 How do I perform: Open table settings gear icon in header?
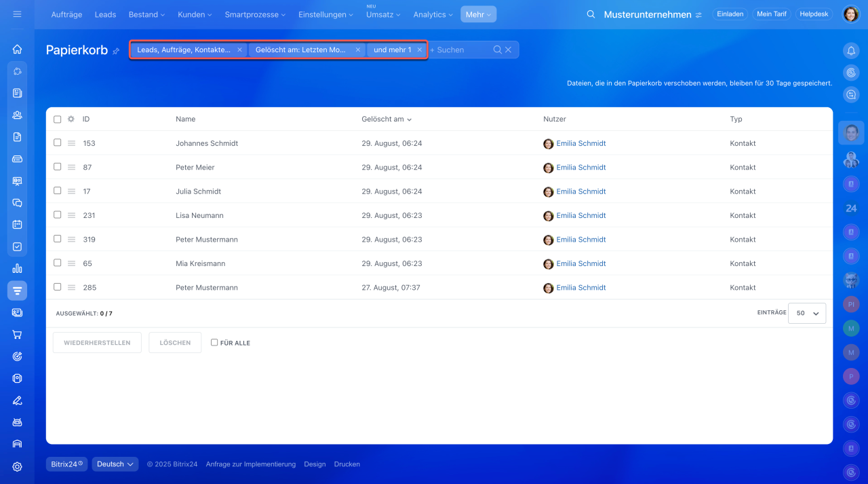(71, 119)
